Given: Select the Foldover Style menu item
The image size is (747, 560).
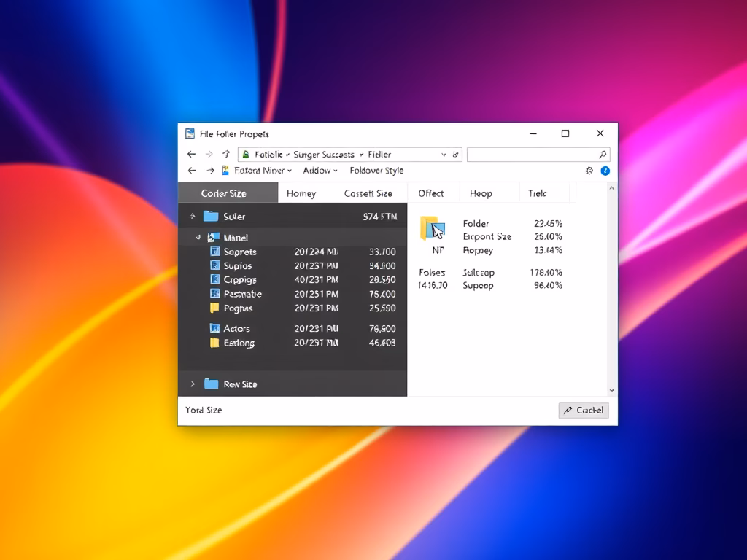Looking at the screenshot, I should pyautogui.click(x=376, y=171).
